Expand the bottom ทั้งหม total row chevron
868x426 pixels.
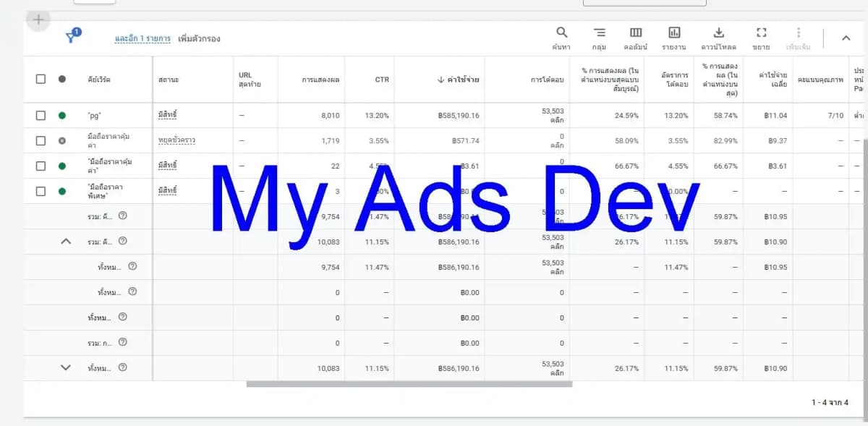[67, 367]
